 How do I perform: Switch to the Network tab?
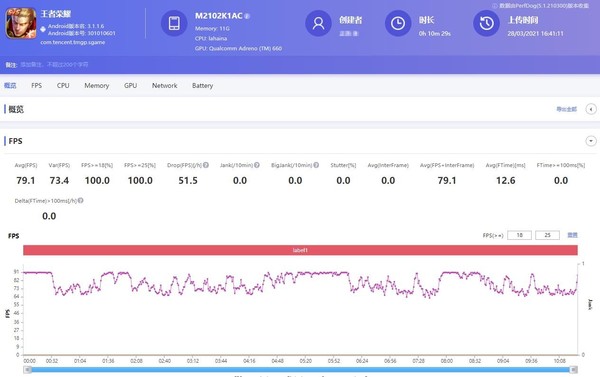click(165, 85)
